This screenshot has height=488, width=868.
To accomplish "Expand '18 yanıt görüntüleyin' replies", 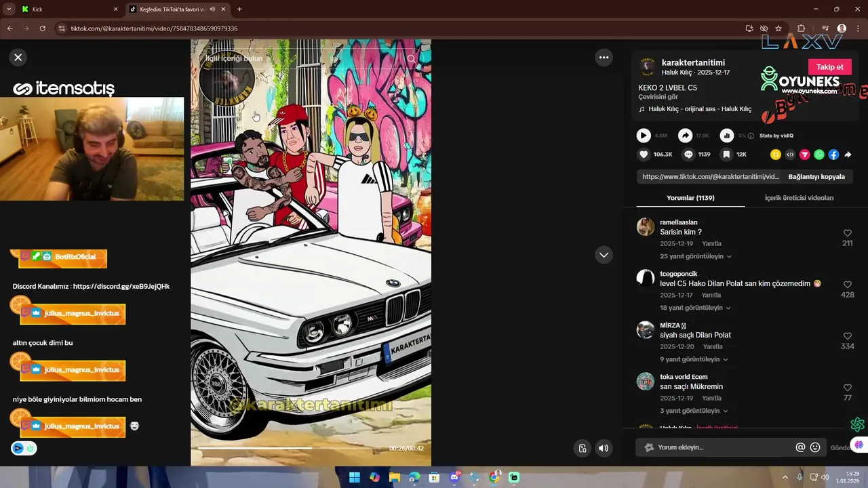I will tap(695, 308).
